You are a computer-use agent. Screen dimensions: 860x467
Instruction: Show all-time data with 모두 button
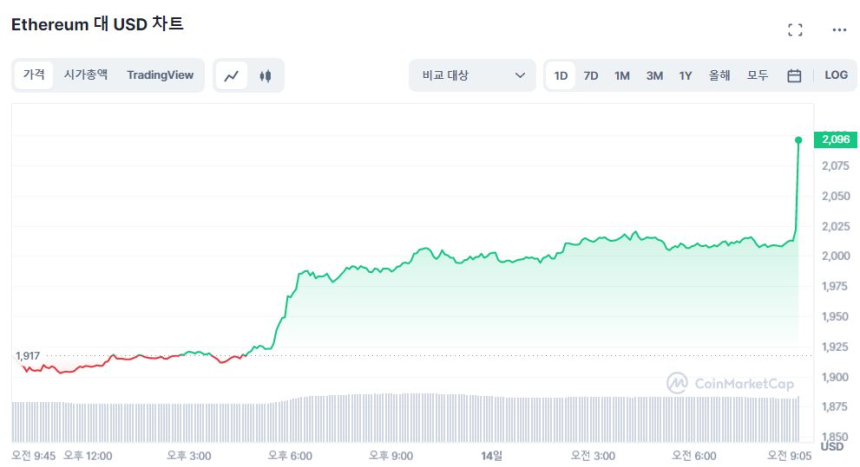tap(757, 75)
